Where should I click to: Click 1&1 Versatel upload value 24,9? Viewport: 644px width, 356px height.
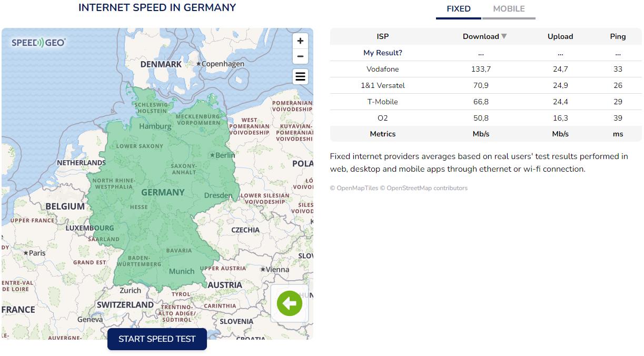pos(560,85)
